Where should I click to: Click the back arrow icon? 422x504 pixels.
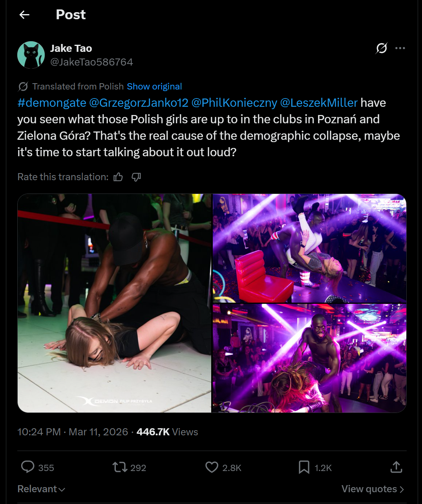click(x=24, y=15)
